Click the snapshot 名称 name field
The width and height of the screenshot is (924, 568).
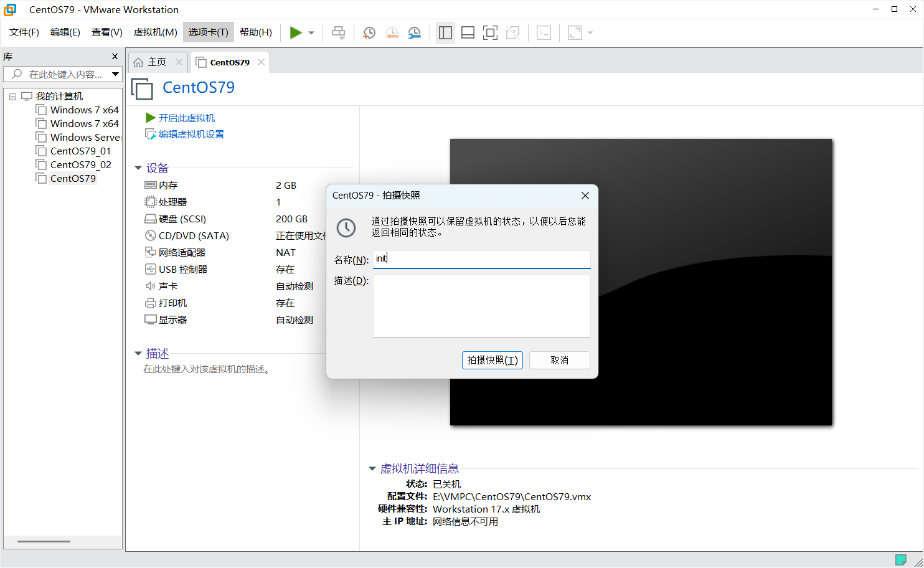(x=481, y=259)
